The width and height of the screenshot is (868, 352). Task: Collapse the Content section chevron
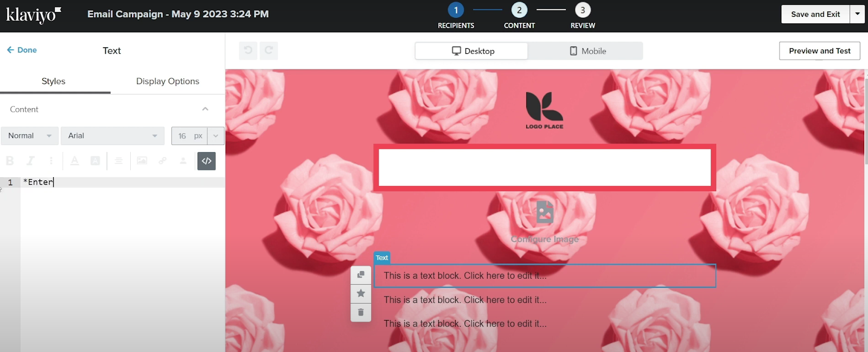[205, 109]
